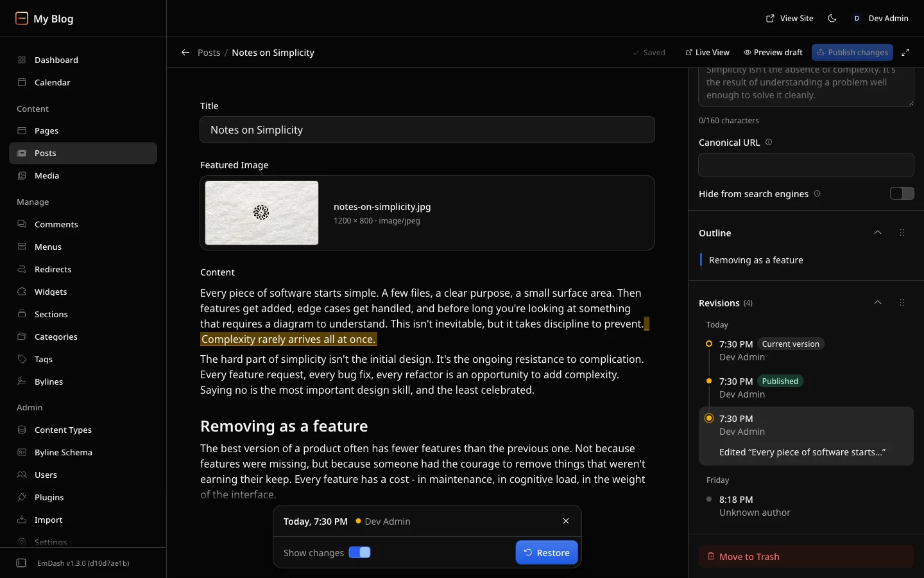This screenshot has width=924, height=578.
Task: Jump to Removing as a feature heading in outline
Action: 756,260
